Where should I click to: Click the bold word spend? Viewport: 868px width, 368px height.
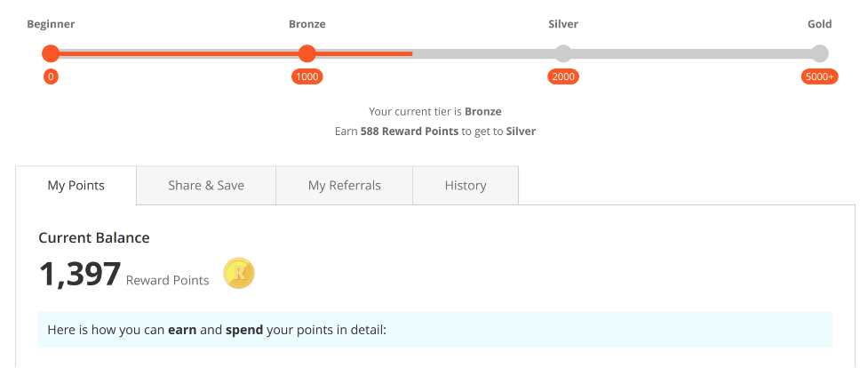244,331
